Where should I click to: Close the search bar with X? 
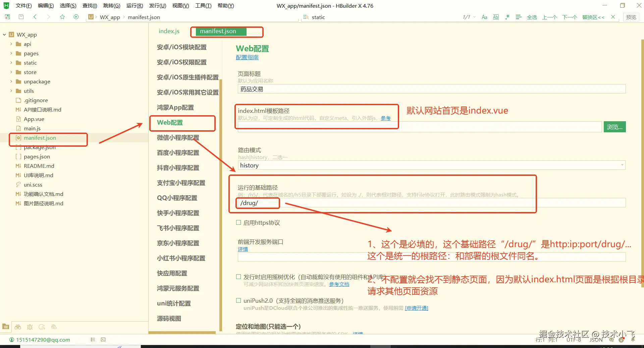click(x=613, y=17)
